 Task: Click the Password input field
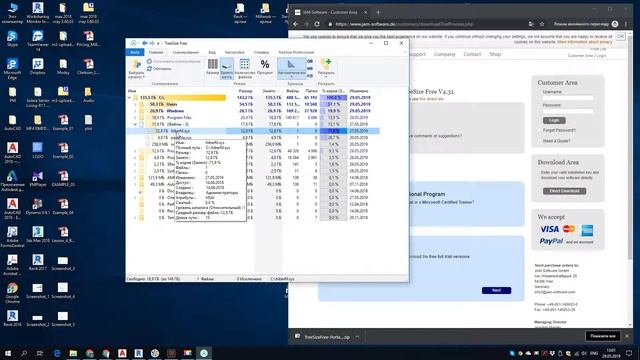[x=568, y=111]
